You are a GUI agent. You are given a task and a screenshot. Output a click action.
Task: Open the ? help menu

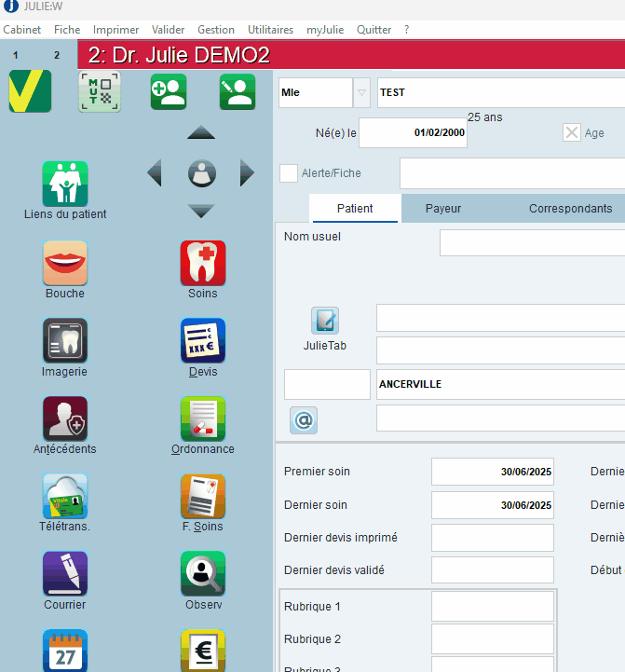pyautogui.click(x=406, y=30)
